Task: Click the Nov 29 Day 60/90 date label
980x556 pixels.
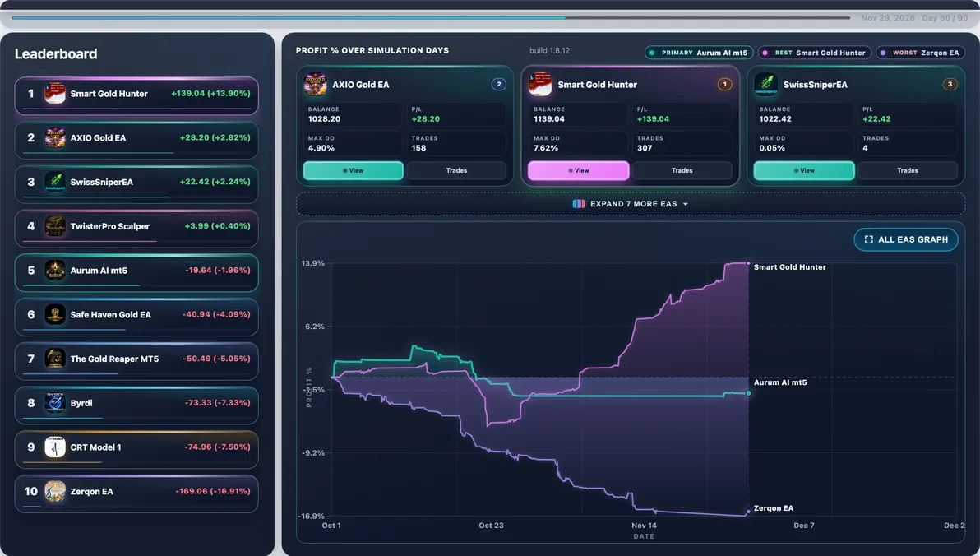Action: click(x=914, y=18)
